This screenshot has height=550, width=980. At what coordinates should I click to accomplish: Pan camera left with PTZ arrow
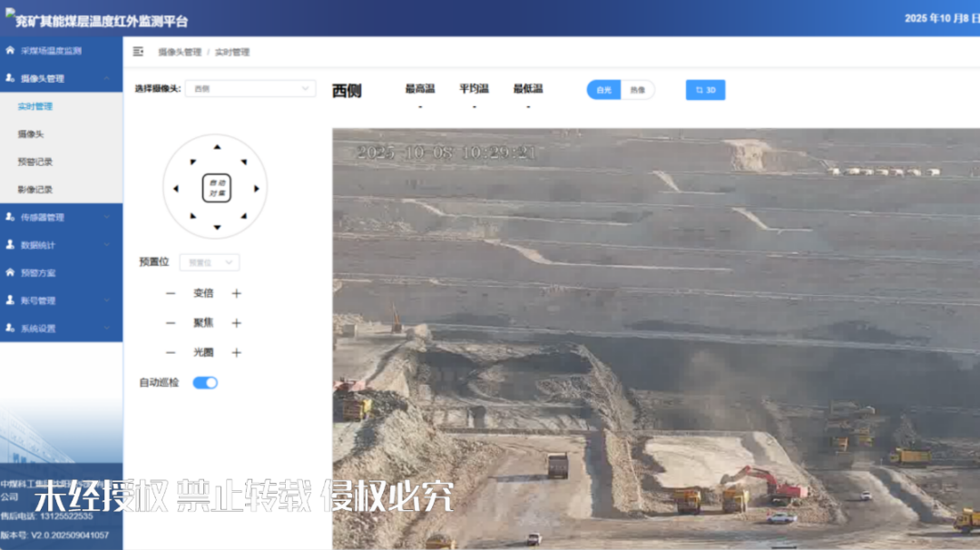click(x=176, y=189)
